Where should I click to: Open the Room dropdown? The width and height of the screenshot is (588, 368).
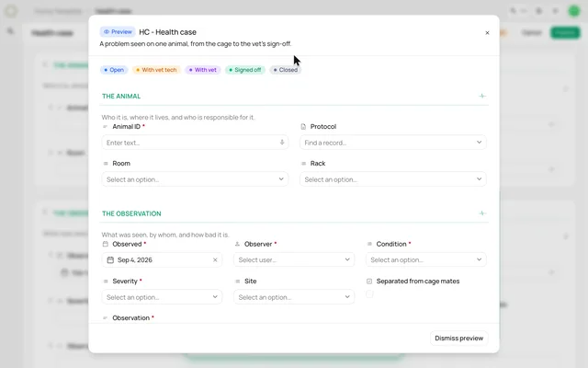pos(195,179)
